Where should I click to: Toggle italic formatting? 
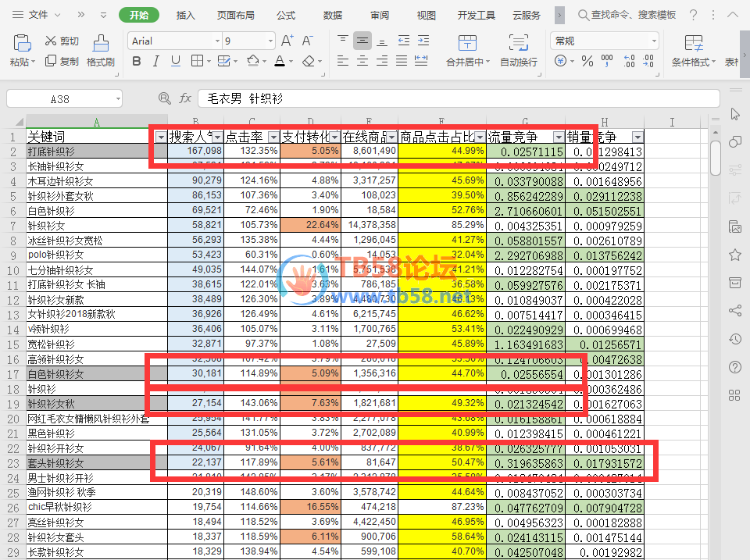[157, 61]
